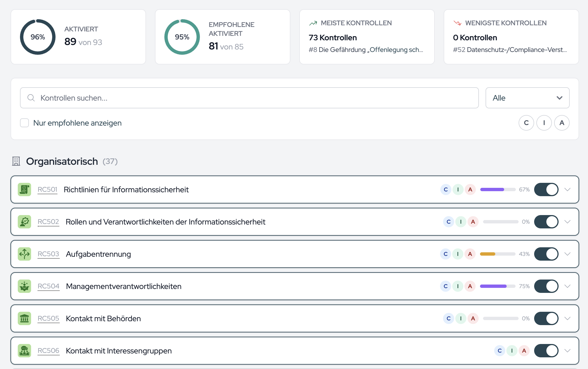The image size is (588, 369).
Task: Click the RC503 control code link
Action: point(49,254)
